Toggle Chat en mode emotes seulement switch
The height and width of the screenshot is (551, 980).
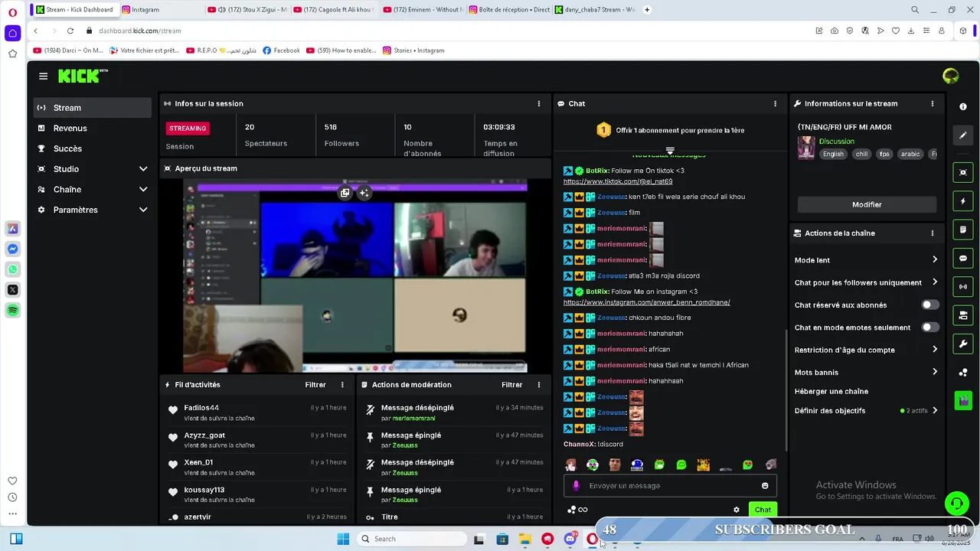[x=929, y=327]
